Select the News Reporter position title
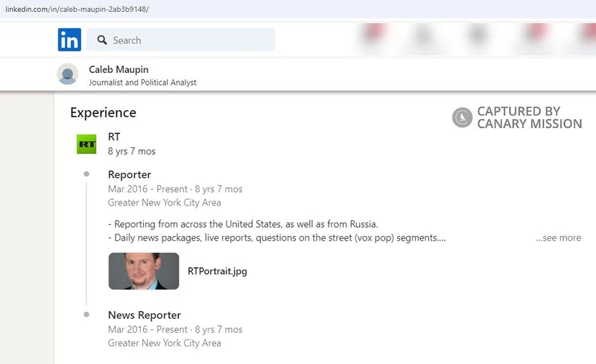This screenshot has height=364, width=596. coord(145,316)
